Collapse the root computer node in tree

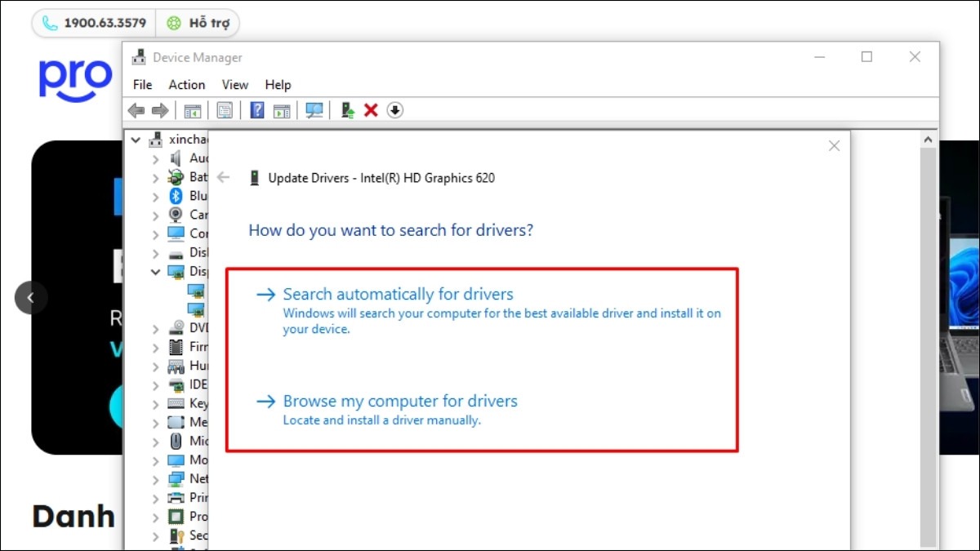click(136, 140)
